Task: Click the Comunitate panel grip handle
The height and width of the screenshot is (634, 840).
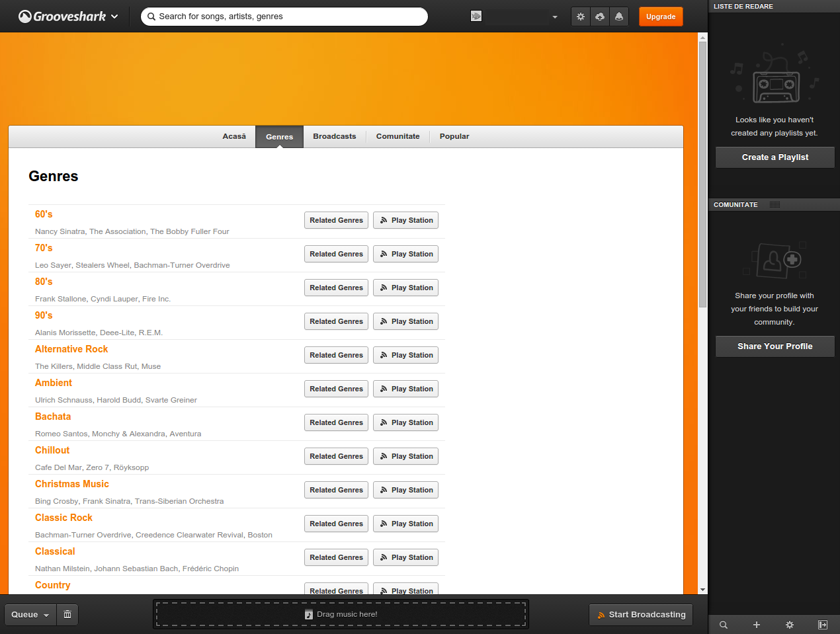Action: 775,204
